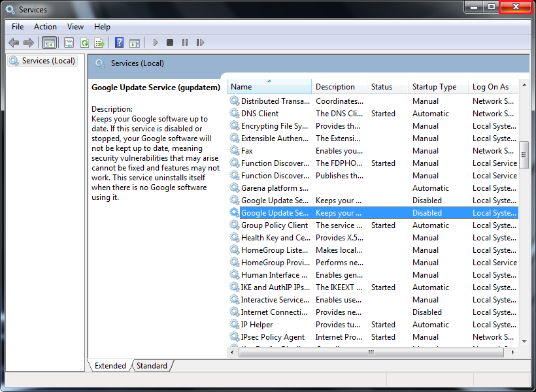Click the Refresh toolbar icon
This screenshot has width=536, height=392.
(84, 42)
